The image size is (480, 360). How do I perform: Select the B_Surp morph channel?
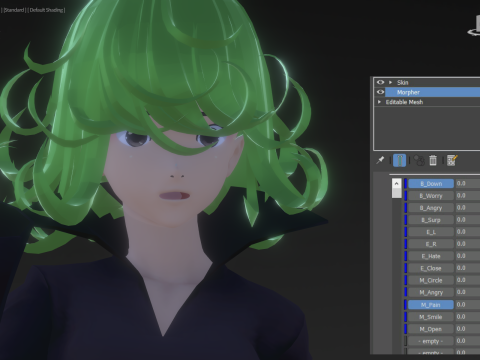tap(431, 220)
